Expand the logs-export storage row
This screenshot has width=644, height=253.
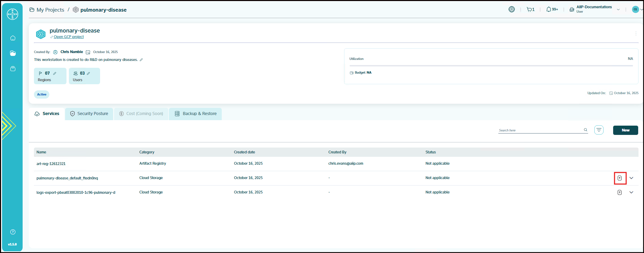point(631,192)
